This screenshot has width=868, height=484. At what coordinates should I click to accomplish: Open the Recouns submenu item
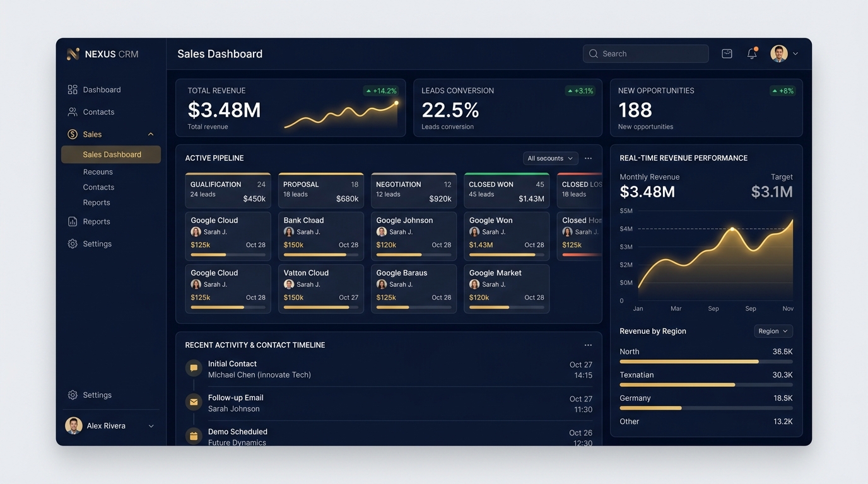[98, 171]
